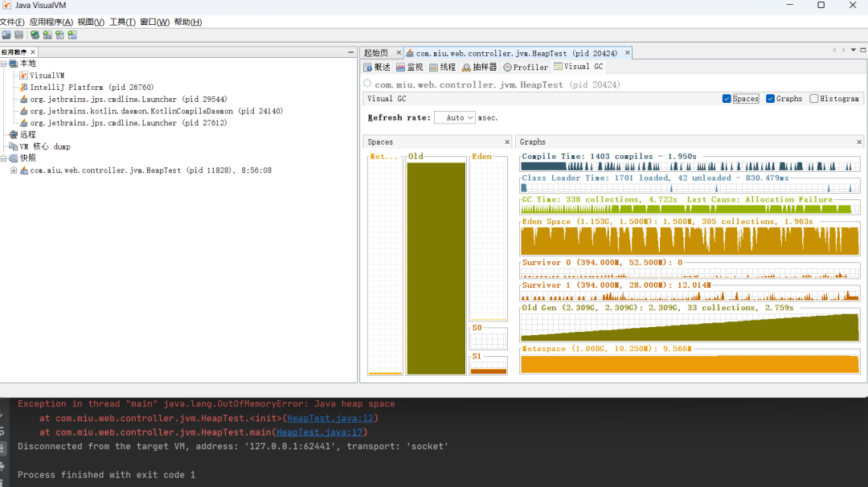Click the last icon in the toolbar
Screen dimensions: 868x487
coord(72,35)
